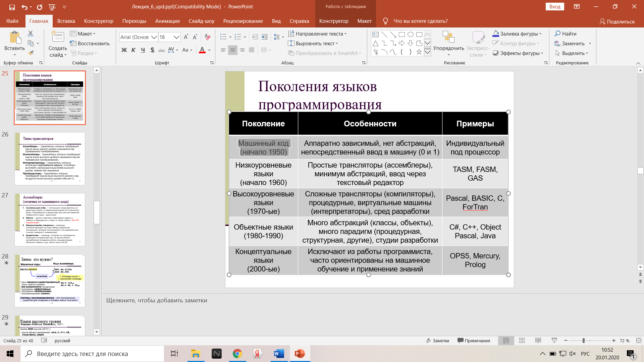Expand Заливка фигуры dropdown

click(x=517, y=34)
